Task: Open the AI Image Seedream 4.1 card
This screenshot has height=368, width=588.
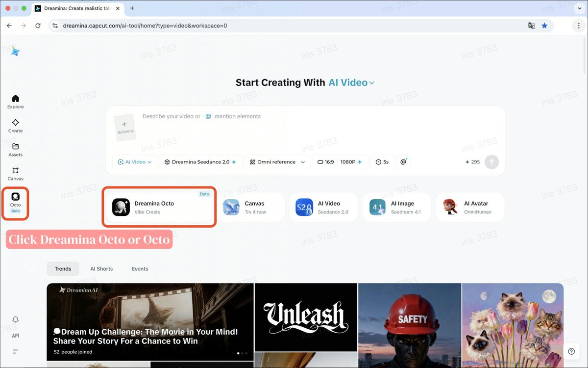Action: (x=396, y=207)
